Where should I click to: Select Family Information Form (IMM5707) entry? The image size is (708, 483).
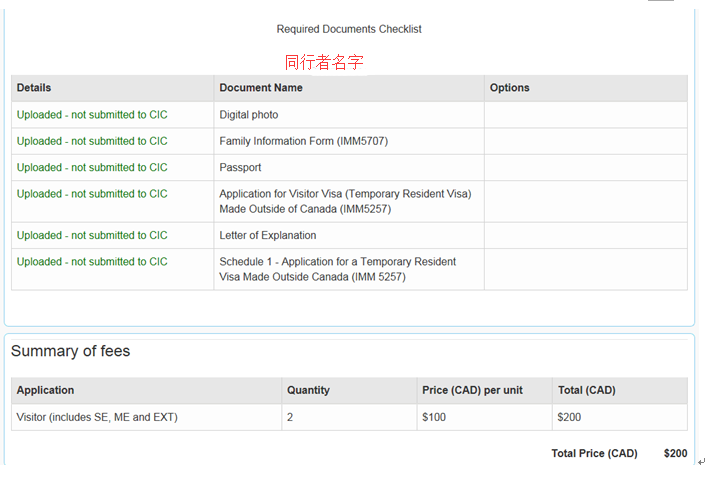click(x=303, y=141)
